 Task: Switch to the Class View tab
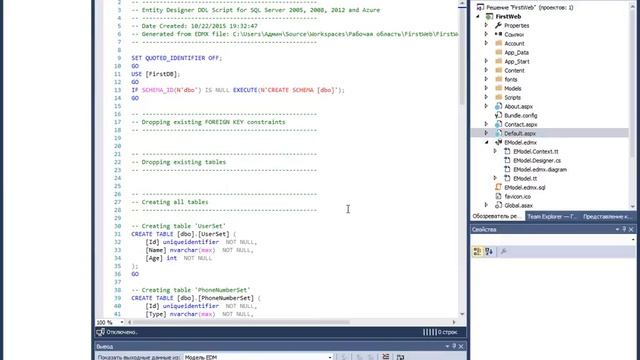point(607,216)
